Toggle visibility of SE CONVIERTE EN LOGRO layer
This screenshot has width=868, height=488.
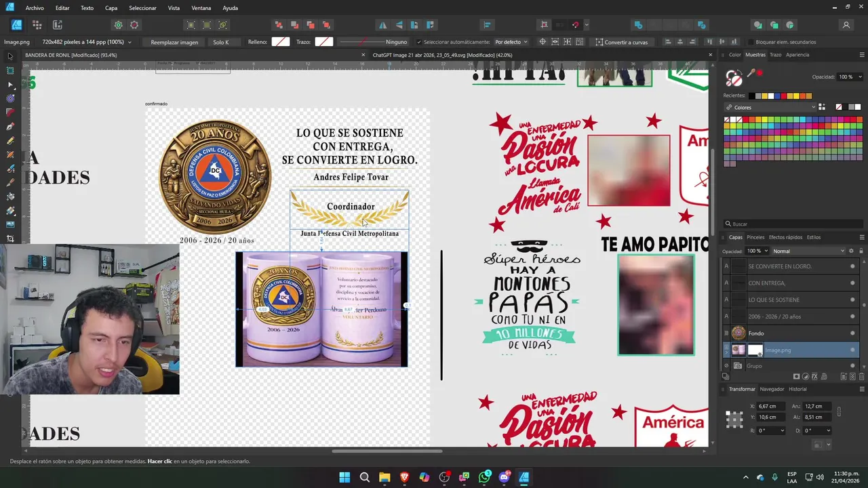852,266
